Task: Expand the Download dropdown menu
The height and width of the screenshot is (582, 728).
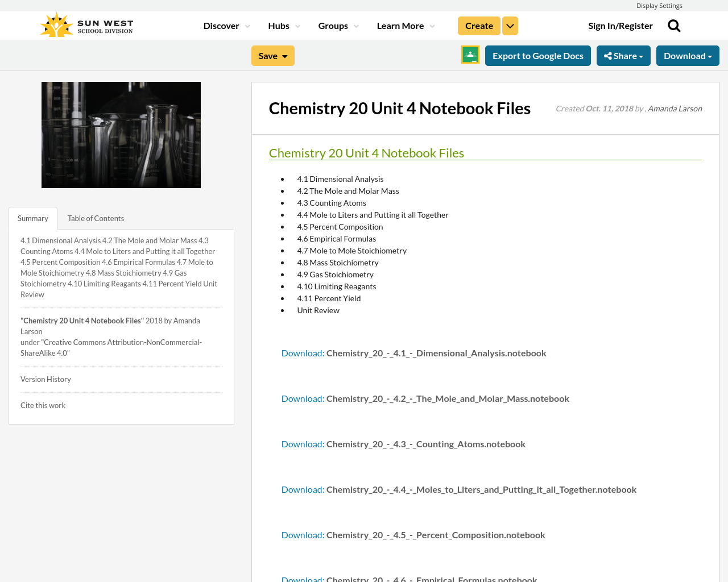Action: [688, 56]
